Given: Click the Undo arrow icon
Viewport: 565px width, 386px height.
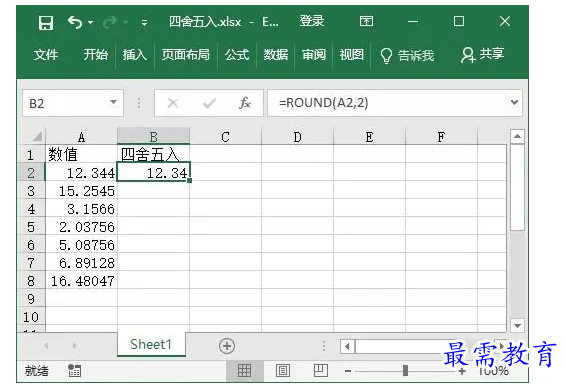Looking at the screenshot, I should pos(75,22).
